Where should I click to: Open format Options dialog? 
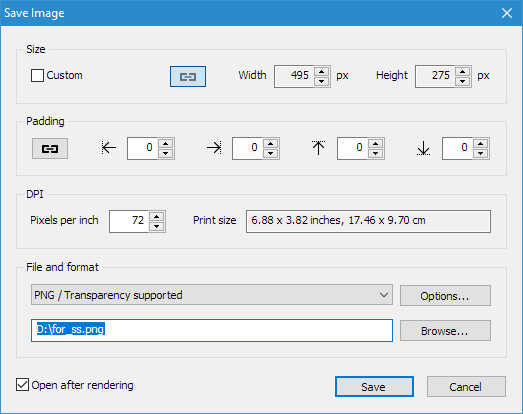(x=445, y=296)
